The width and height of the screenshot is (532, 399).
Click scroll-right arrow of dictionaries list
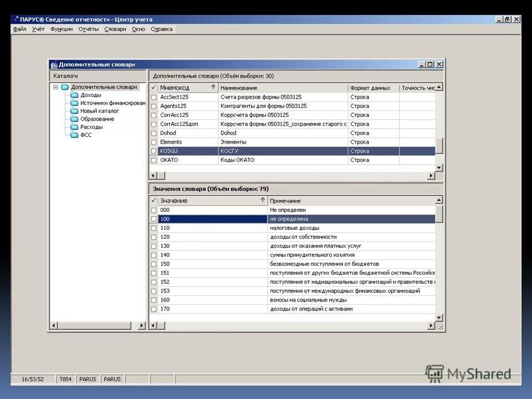[431, 176]
